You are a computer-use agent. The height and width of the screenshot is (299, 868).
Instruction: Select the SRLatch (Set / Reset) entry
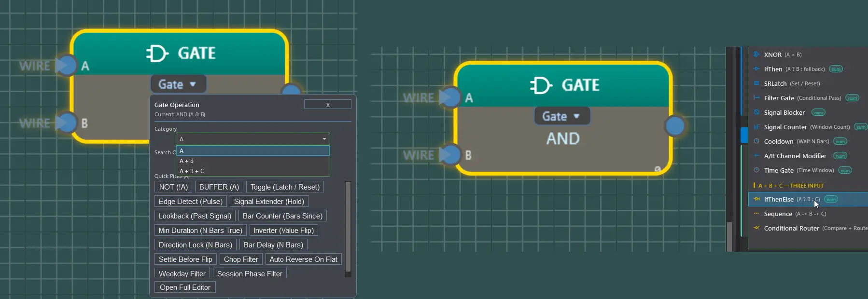click(808, 83)
